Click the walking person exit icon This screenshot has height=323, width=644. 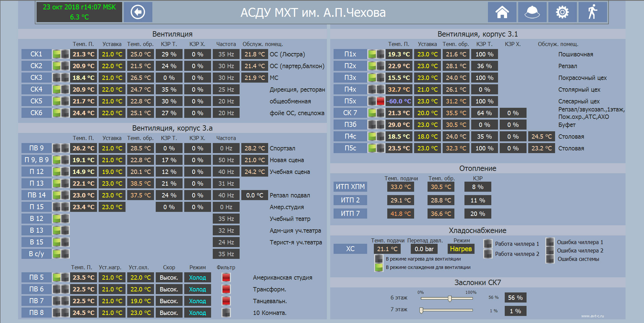pyautogui.click(x=592, y=12)
